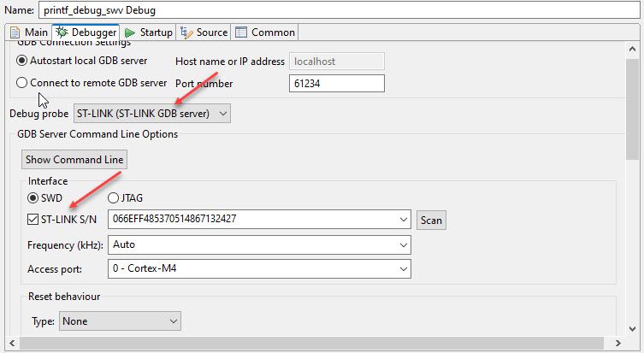Click the vertical scrollbar thumb
Image resolution: width=644 pixels, height=353 pixels.
tap(633, 109)
